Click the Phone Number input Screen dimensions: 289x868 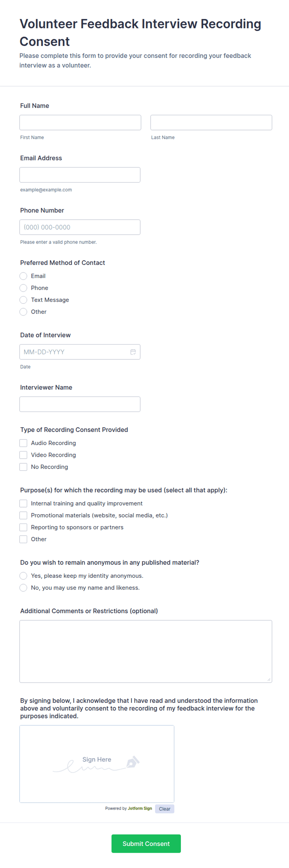click(80, 227)
